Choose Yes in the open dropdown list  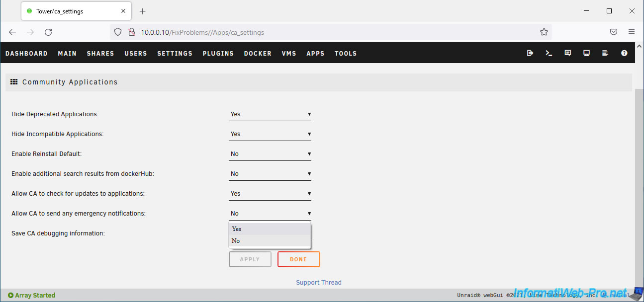pyautogui.click(x=269, y=229)
